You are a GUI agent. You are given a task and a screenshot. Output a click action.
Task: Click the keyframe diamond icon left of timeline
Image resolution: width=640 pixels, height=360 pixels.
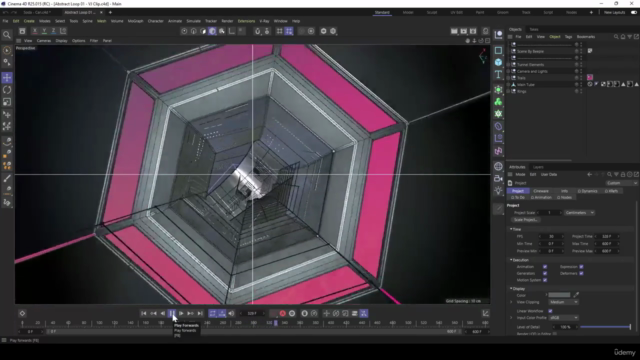(x=22, y=313)
